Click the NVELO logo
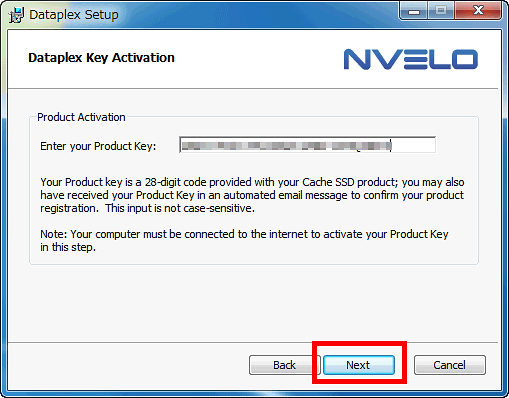This screenshot has height=398, width=509. [x=411, y=59]
